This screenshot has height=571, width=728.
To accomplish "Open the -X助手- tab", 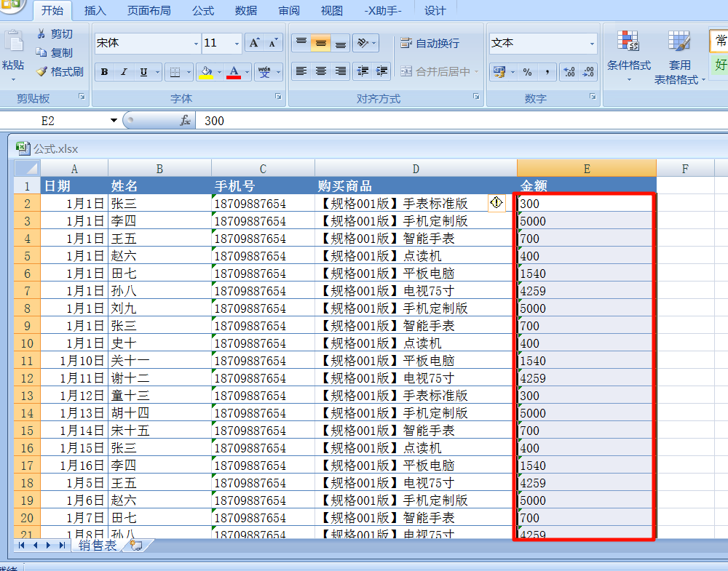I will pos(383,10).
